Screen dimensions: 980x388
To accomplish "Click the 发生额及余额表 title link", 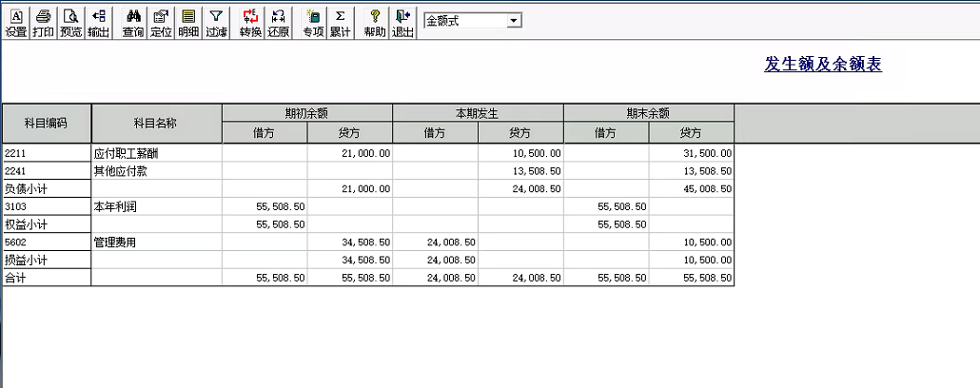I will coord(822,64).
